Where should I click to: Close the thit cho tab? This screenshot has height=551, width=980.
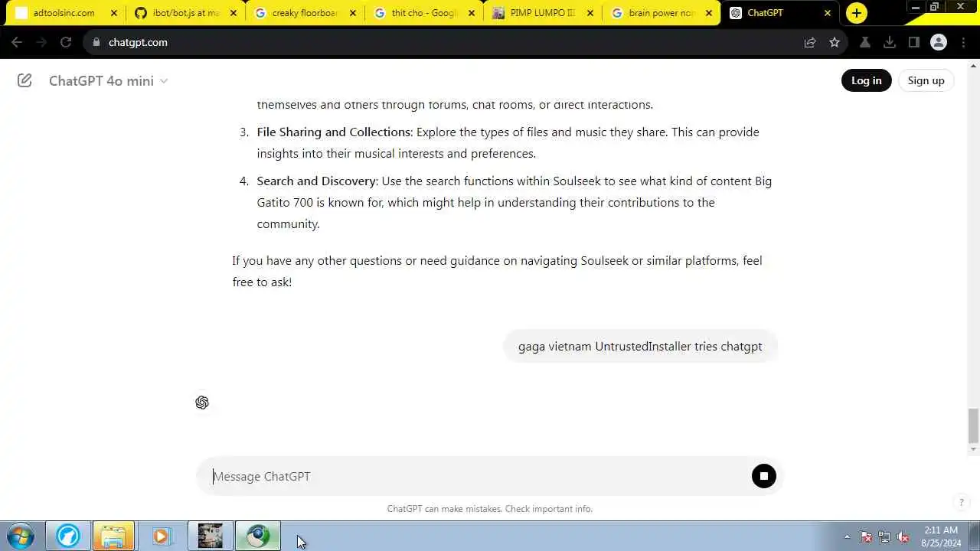(x=471, y=13)
